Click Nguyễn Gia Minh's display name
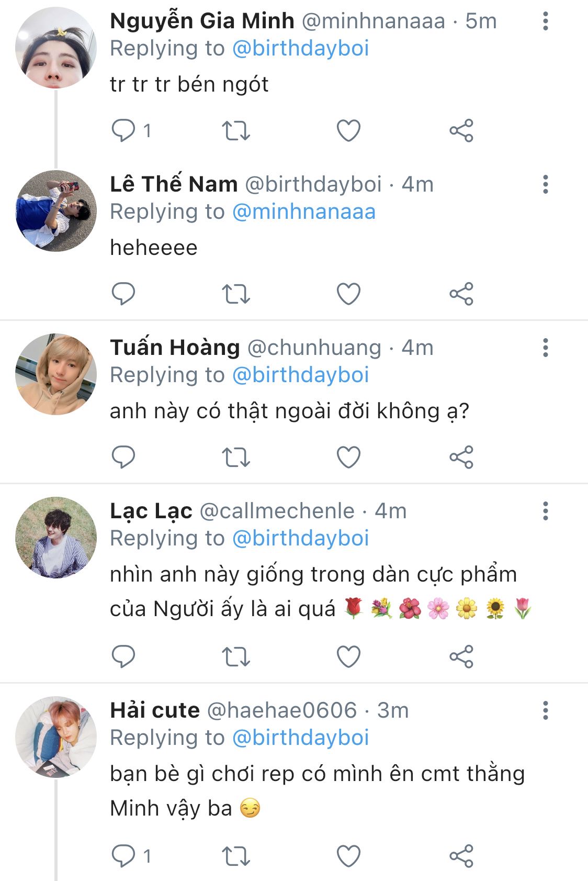Image resolution: width=588 pixels, height=881 pixels. (202, 21)
